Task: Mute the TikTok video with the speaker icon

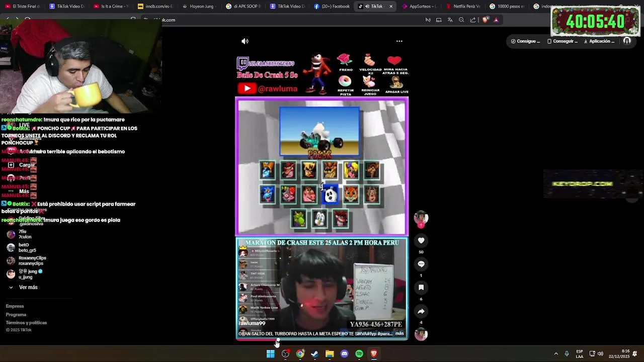Action: [245, 41]
